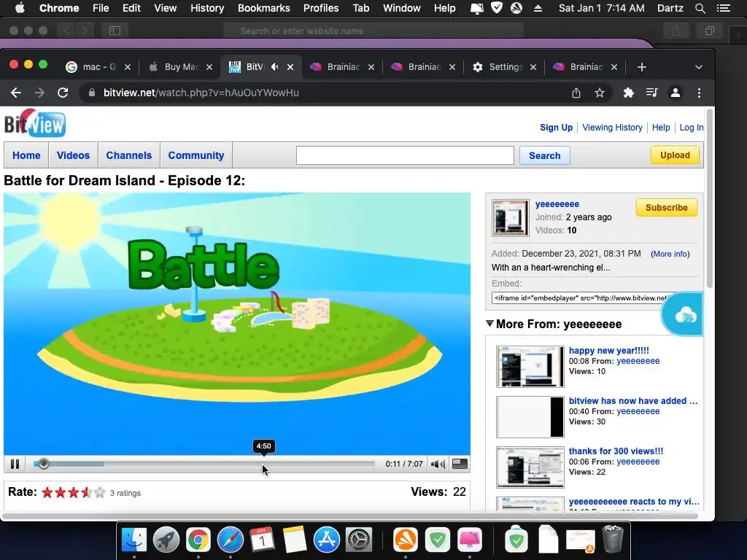Switch to the Settings tab
Image resolution: width=747 pixels, height=560 pixels.
tap(505, 66)
